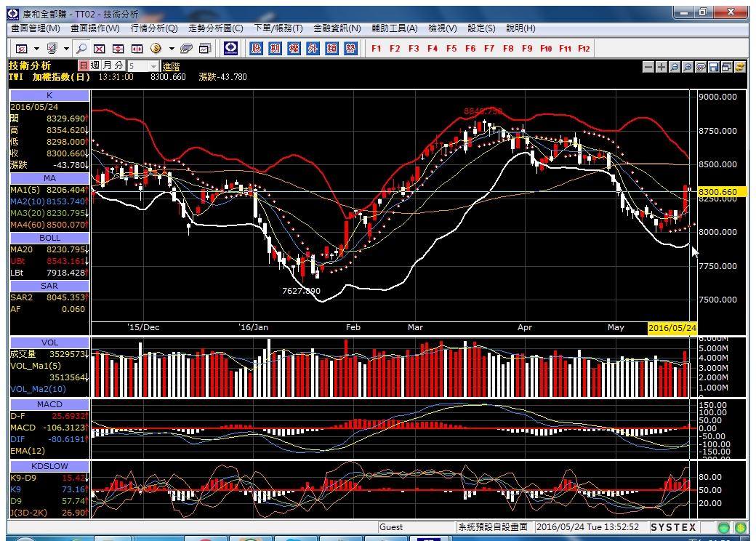Click the yellow 2016/05/24 date axis marker

672,328
